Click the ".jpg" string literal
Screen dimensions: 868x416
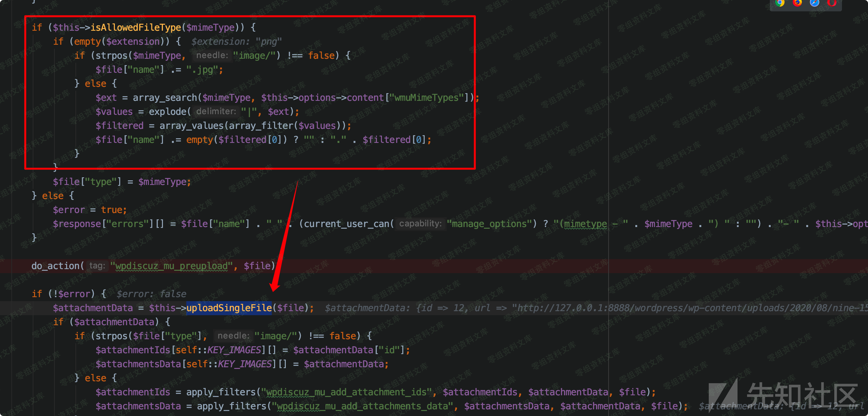coord(202,69)
